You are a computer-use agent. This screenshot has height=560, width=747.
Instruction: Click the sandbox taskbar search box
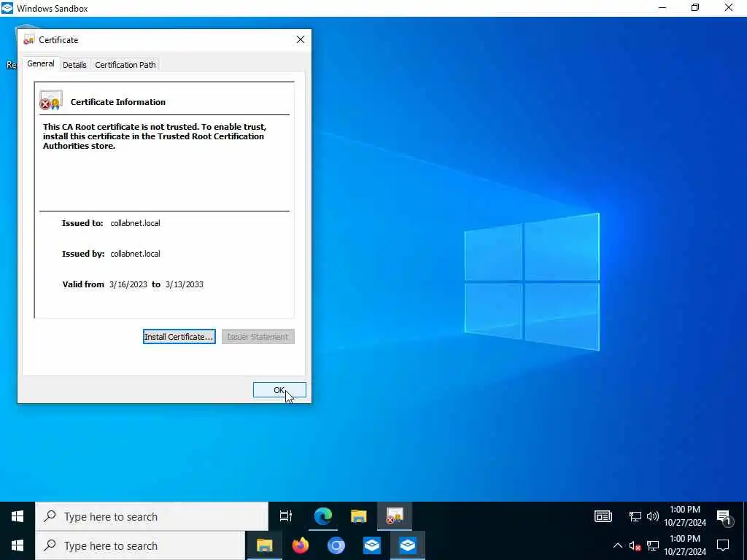tap(152, 516)
